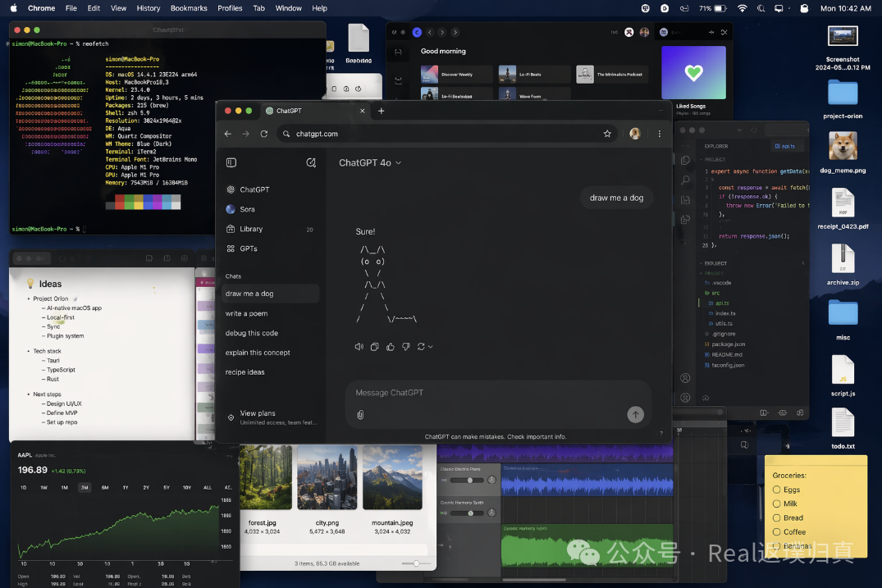
Task: Check the Bread item in Groceries note
Action: (777, 517)
